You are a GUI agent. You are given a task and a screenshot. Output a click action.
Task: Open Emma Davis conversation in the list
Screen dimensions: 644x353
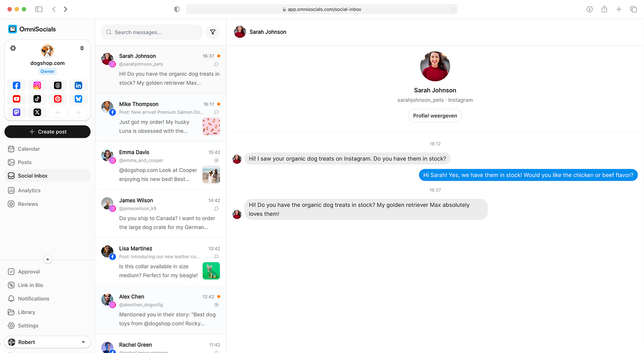click(161, 166)
